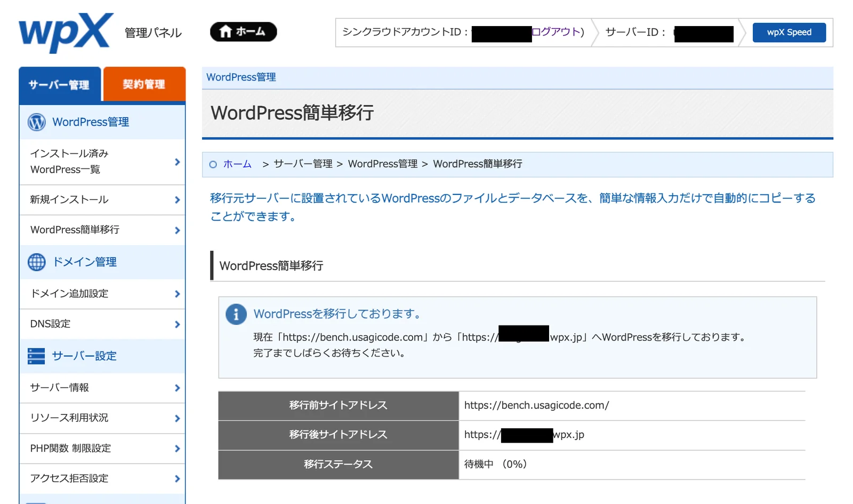Image resolution: width=853 pixels, height=504 pixels.
Task: Open the ドメイン管理 section heading
Action: tap(85, 262)
